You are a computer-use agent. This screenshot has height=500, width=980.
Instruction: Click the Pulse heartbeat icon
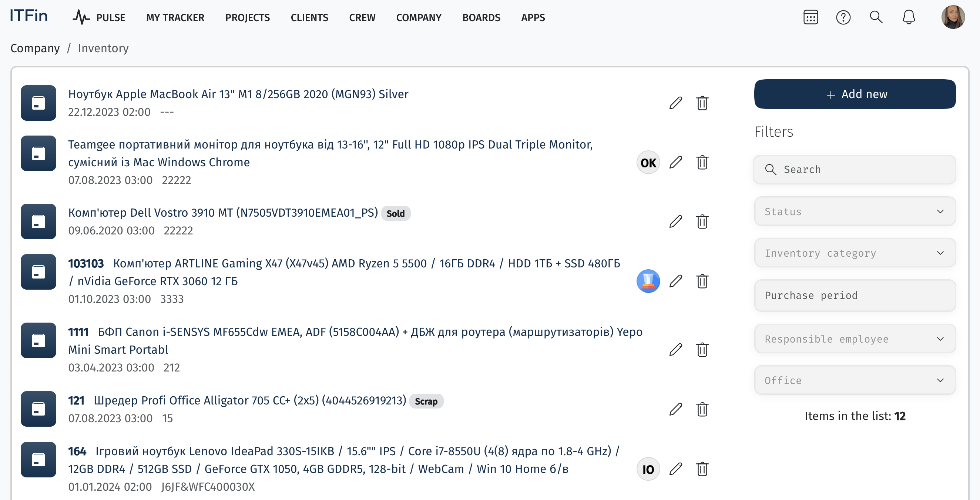click(81, 17)
